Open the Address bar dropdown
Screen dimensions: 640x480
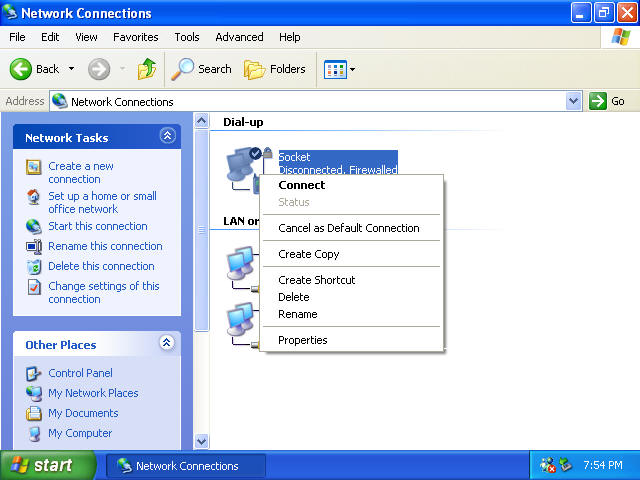pos(573,101)
